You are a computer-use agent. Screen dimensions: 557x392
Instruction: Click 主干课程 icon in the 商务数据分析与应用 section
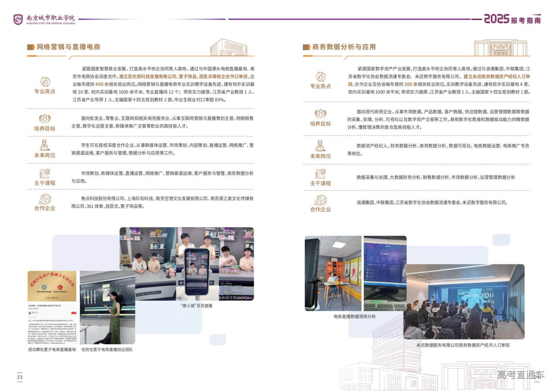(320, 174)
